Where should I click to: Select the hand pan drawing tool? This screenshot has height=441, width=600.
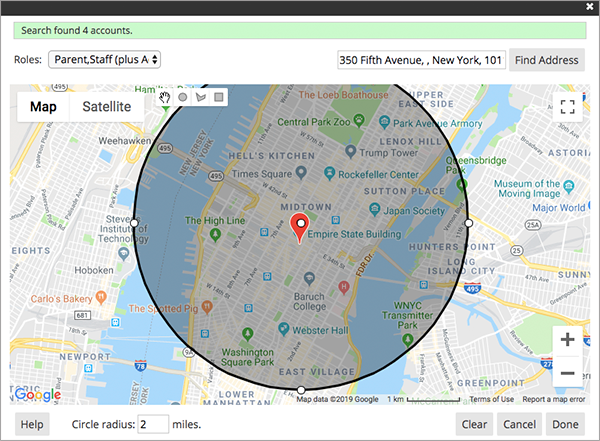click(x=165, y=97)
